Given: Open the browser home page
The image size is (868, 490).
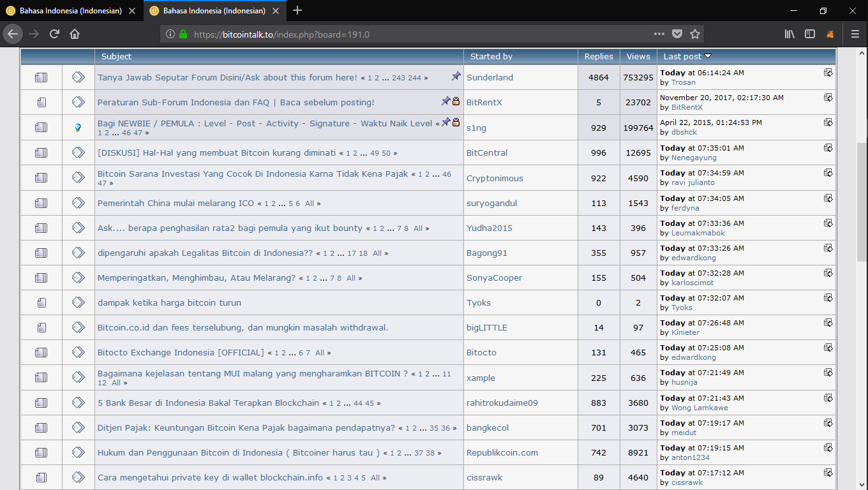Looking at the screenshot, I should tap(75, 34).
